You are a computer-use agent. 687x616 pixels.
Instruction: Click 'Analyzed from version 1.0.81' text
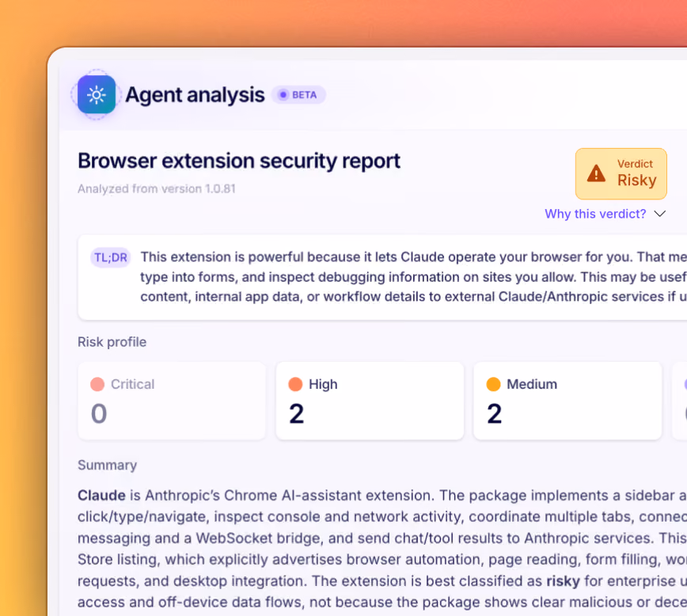click(x=157, y=189)
